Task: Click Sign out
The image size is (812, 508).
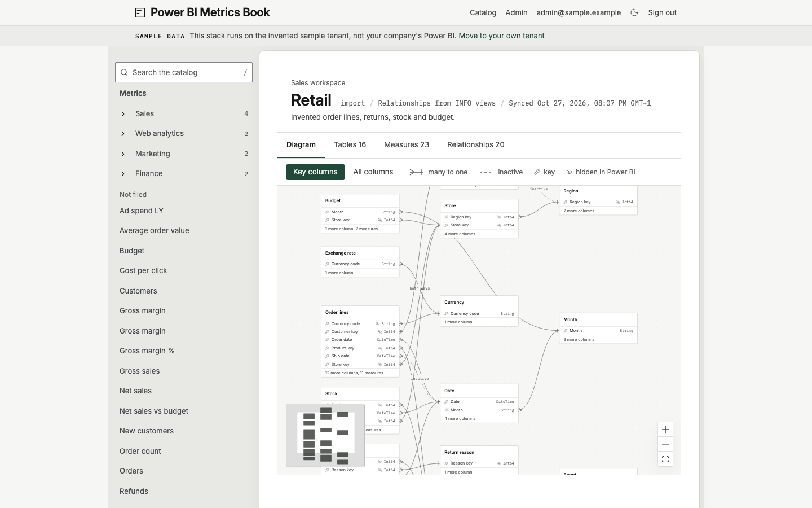Action: coord(662,12)
